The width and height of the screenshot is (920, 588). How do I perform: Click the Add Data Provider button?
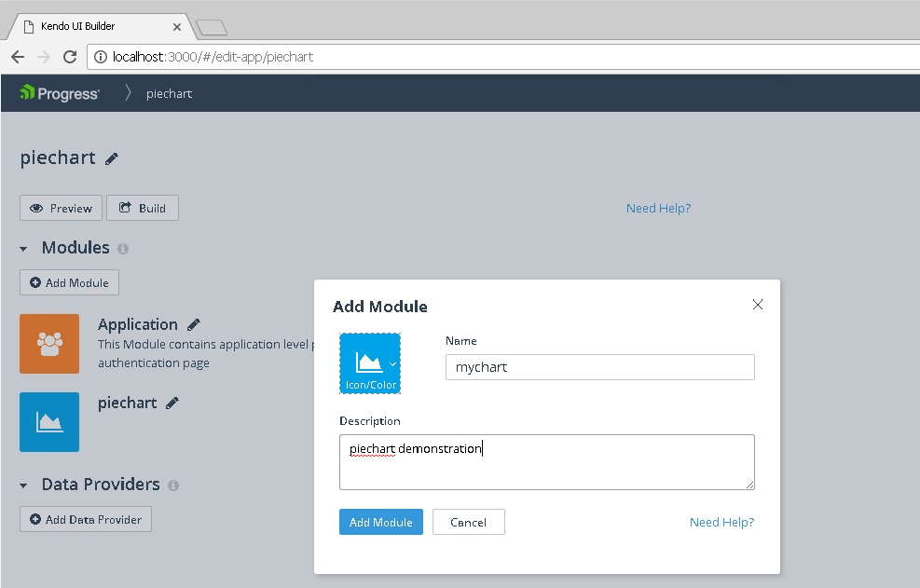point(86,519)
